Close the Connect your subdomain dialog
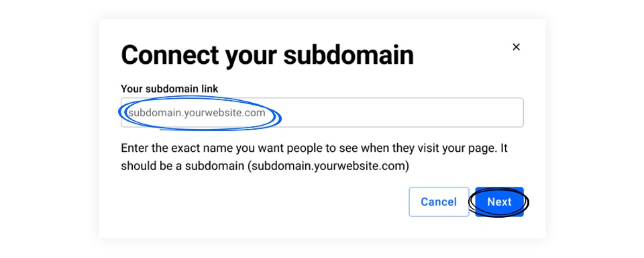Viewport: 644px width, 258px height. pyautogui.click(x=517, y=47)
